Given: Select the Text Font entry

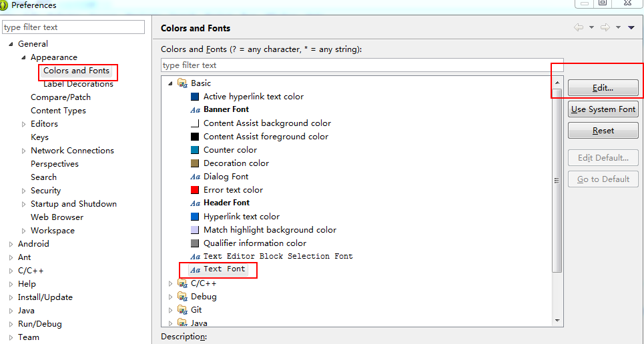Looking at the screenshot, I should (x=224, y=269).
